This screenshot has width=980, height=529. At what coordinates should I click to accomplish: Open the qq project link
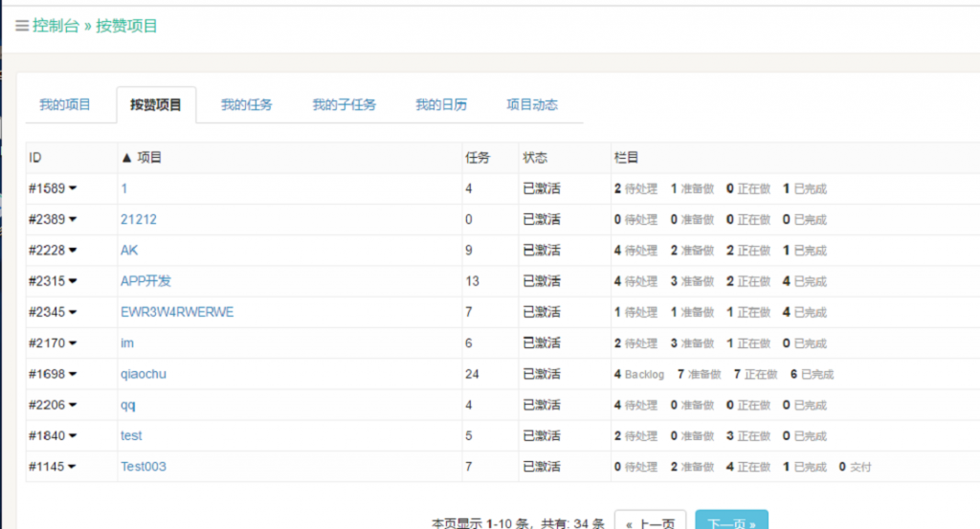128,405
